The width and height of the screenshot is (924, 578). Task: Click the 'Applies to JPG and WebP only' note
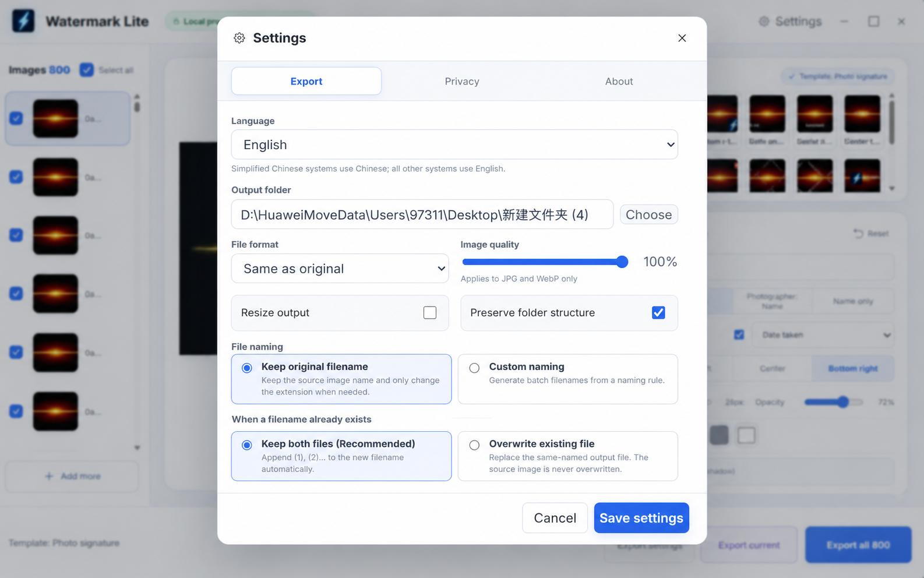tap(519, 279)
